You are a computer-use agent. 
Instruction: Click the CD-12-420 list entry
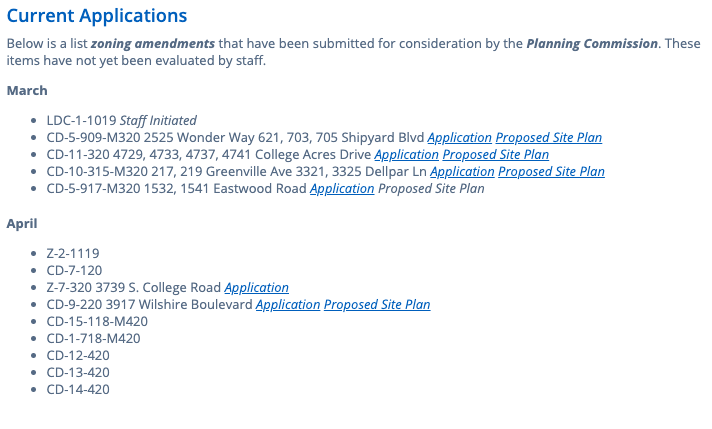coord(78,356)
